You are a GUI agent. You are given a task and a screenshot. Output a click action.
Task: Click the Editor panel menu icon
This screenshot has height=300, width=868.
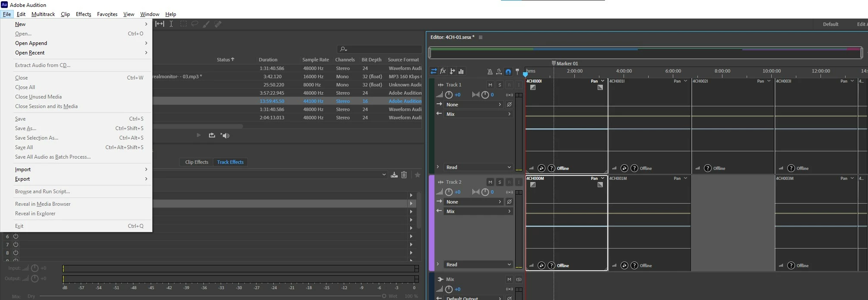(x=480, y=37)
